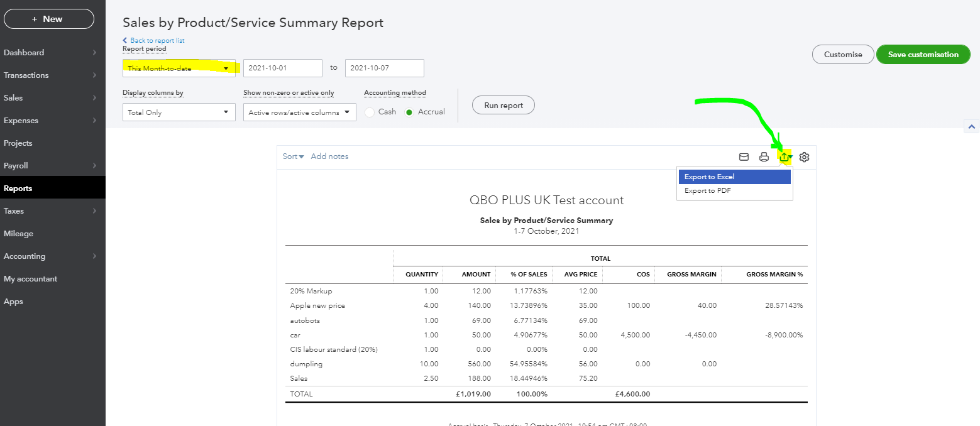Click the Run report button
This screenshot has height=426, width=980.
tap(503, 106)
